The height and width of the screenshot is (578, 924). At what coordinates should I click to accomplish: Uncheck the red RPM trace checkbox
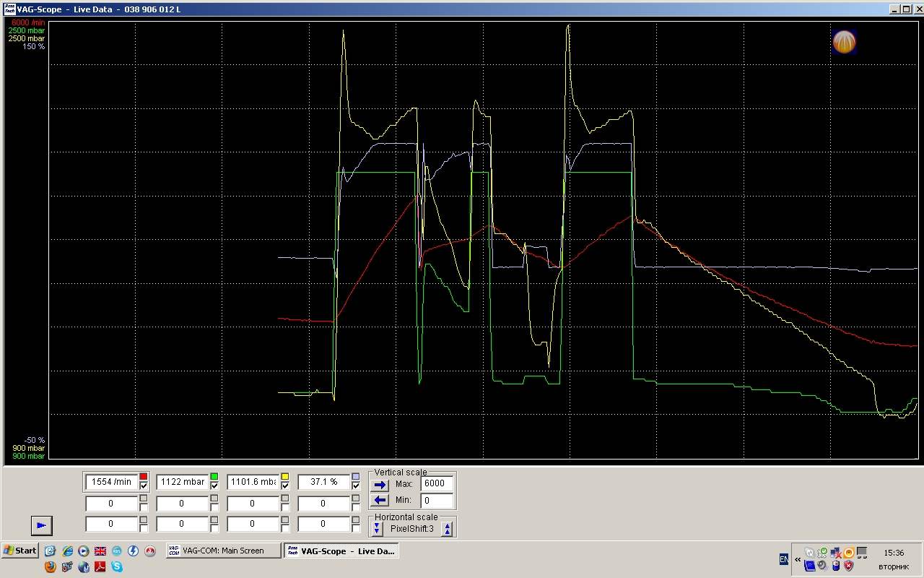coord(144,486)
